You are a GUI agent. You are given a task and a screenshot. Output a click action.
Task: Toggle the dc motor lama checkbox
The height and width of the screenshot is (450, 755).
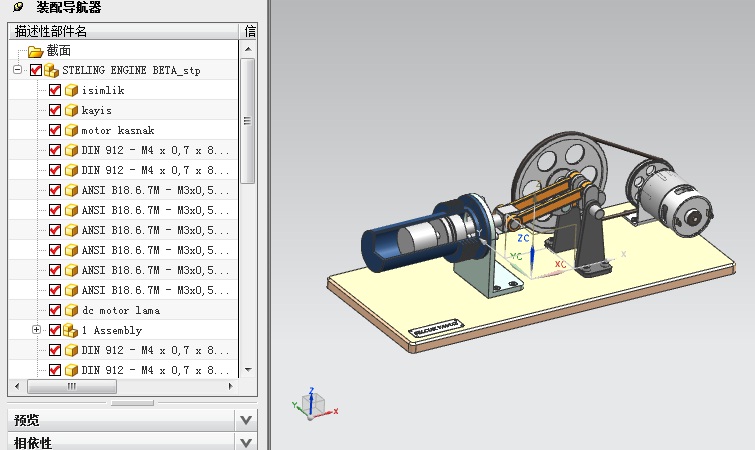tap(55, 310)
